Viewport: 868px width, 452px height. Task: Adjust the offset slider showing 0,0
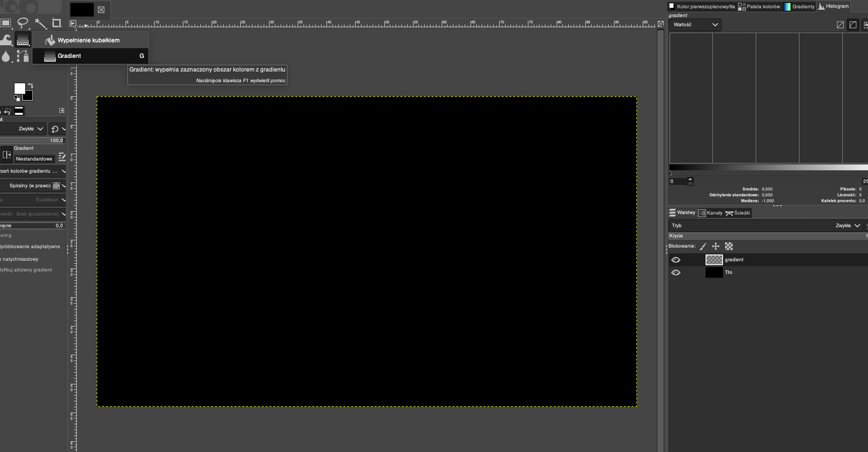(x=33, y=226)
